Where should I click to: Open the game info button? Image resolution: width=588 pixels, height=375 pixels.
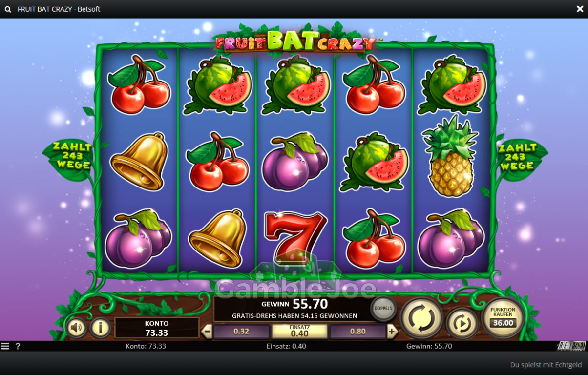click(x=101, y=328)
